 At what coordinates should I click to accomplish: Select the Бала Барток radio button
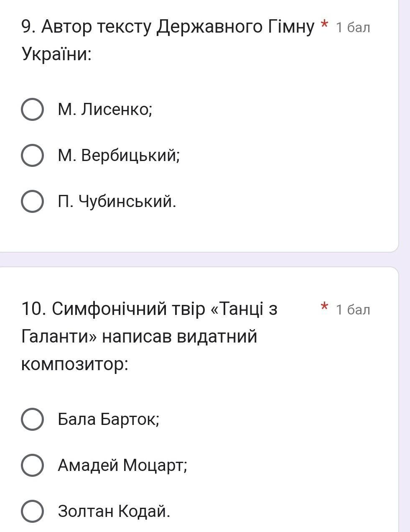[32, 419]
